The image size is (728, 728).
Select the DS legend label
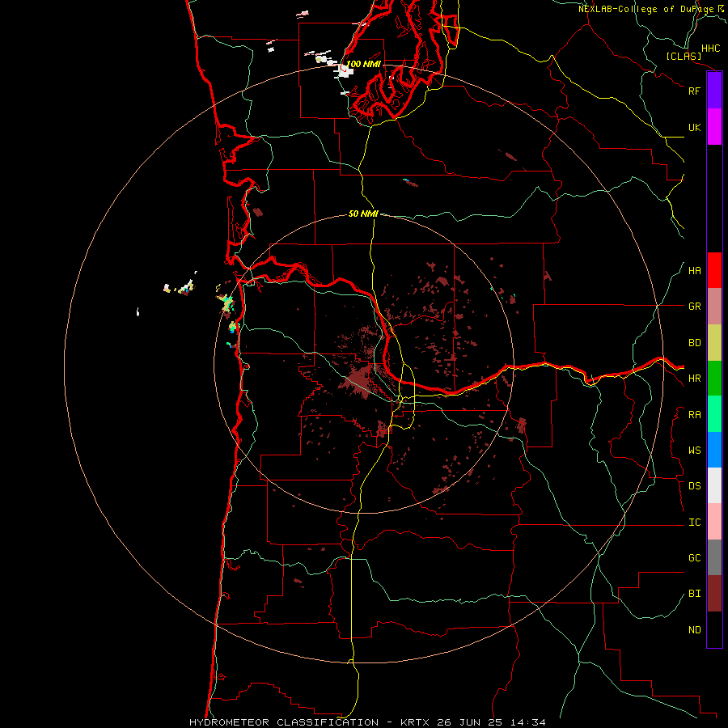pos(694,486)
